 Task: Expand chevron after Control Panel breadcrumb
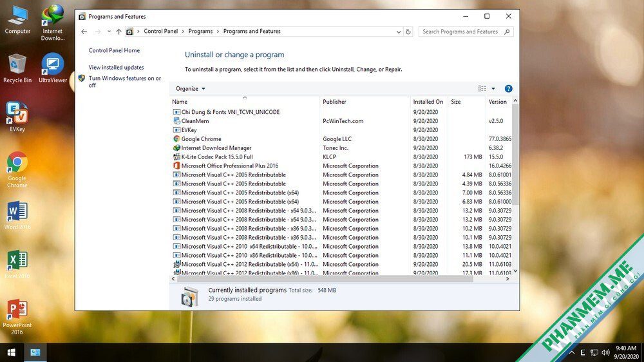183,32
